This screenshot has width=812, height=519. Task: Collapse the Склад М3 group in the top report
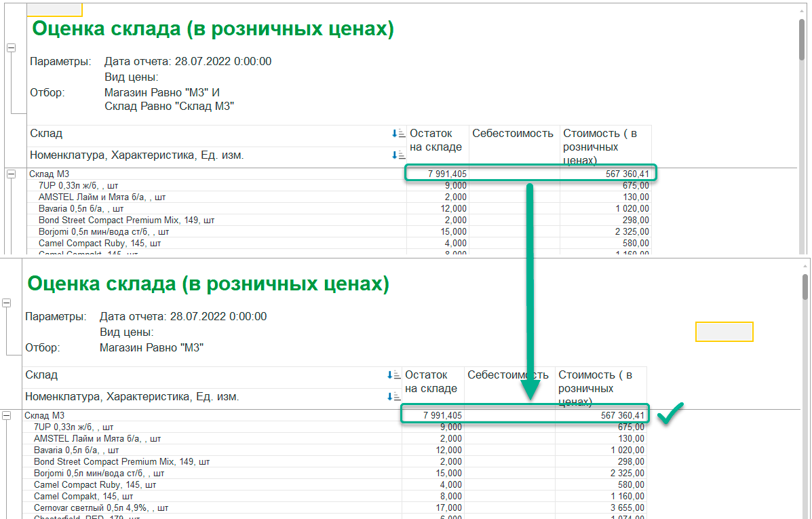click(11, 174)
